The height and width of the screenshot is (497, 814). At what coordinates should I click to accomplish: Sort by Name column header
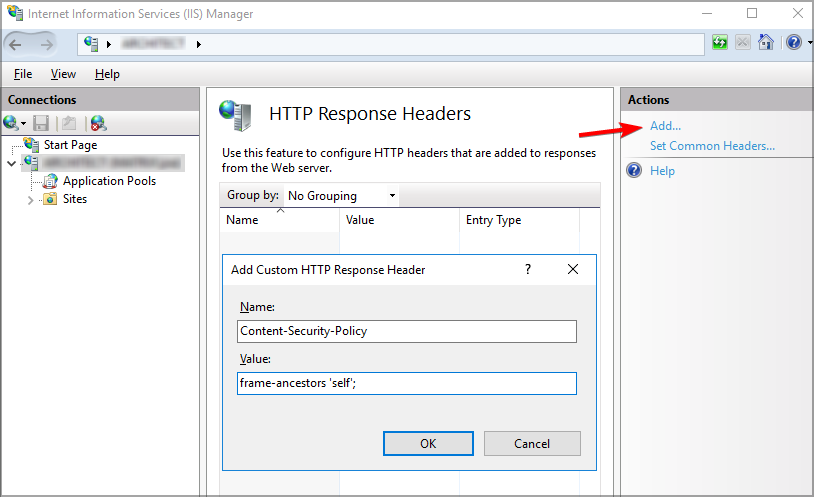280,220
